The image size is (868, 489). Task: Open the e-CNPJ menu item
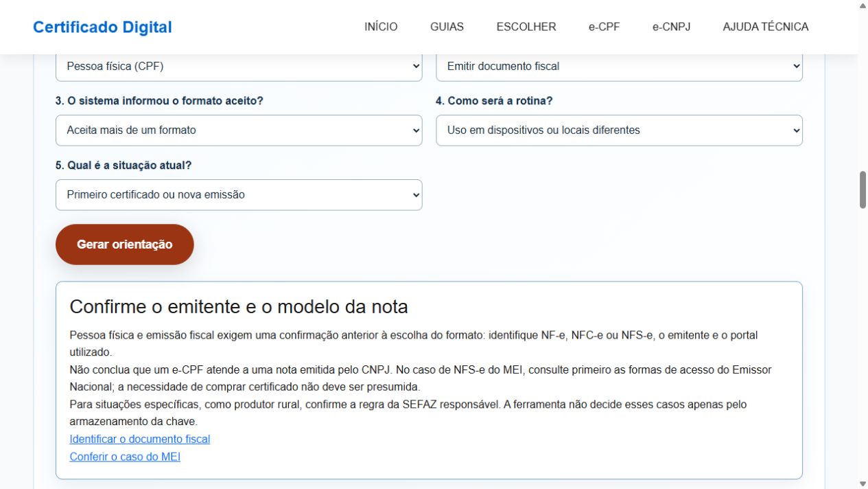(x=671, y=27)
